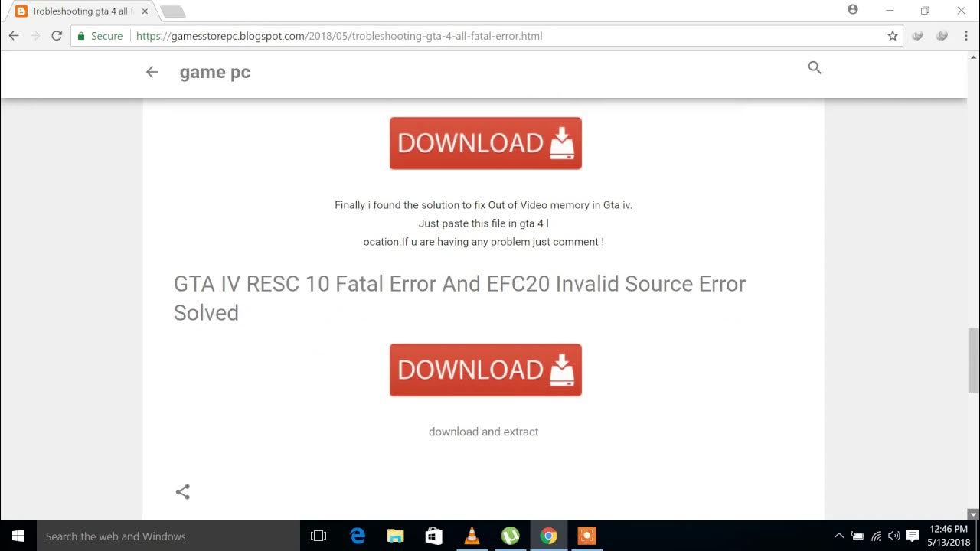Switch to Chrome in the taskbar
Viewport: 980px width, 551px height.
548,536
